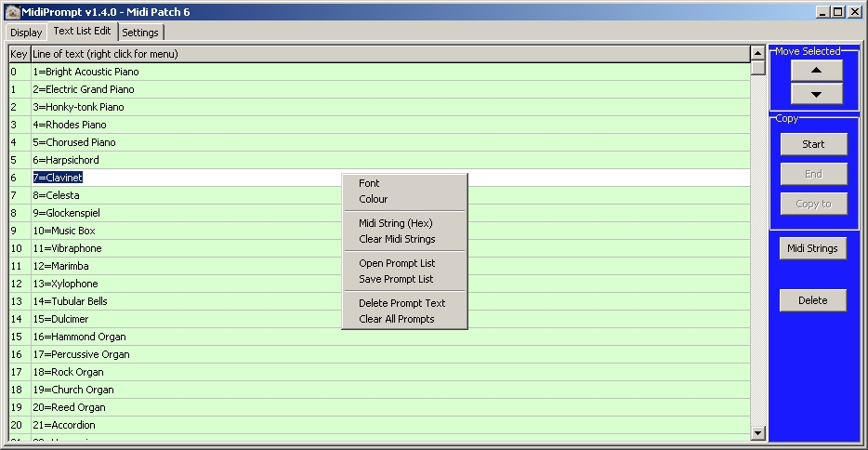Switch to the Display tab
The height and width of the screenshot is (450, 868).
point(26,33)
